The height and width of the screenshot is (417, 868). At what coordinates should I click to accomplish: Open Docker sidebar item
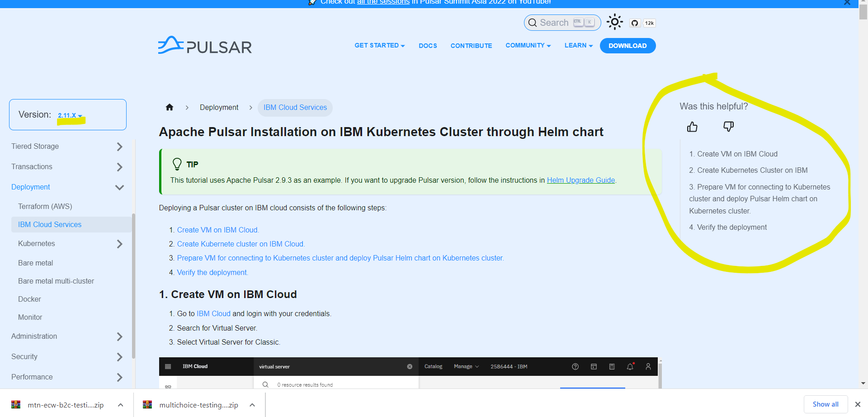click(29, 299)
